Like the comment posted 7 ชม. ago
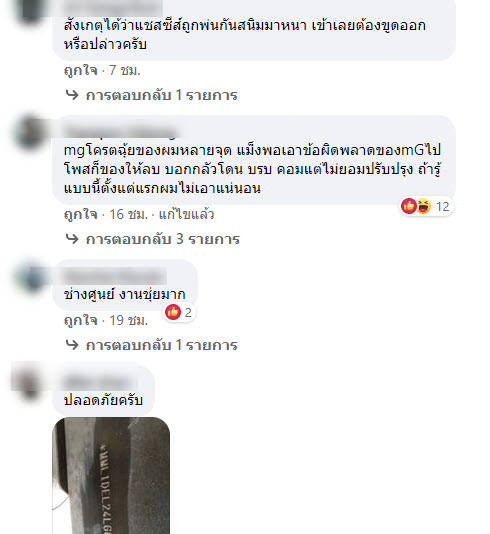This screenshot has width=490, height=534. tap(81, 70)
